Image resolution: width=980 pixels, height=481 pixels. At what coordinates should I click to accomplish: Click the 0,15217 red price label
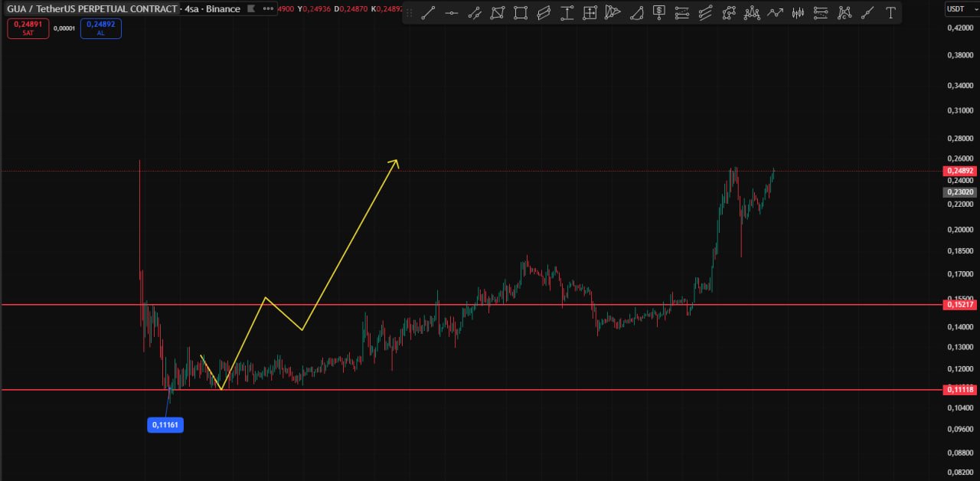(960, 305)
